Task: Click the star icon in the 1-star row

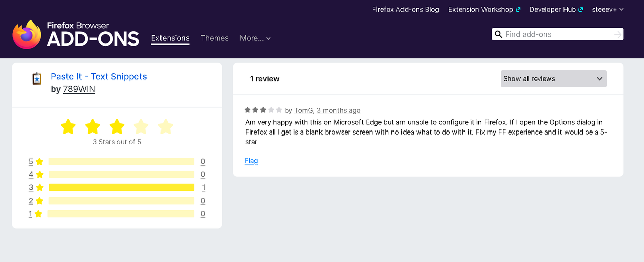Action: [38, 214]
